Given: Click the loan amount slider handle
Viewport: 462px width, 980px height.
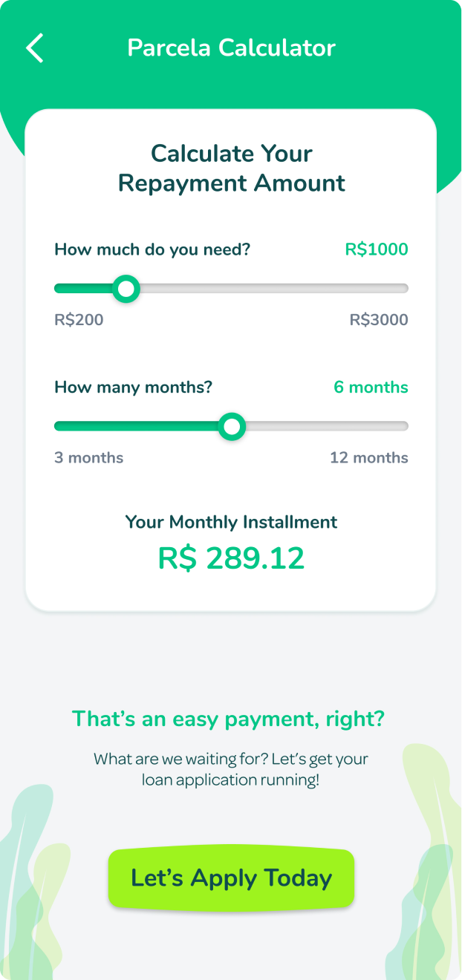Looking at the screenshot, I should coord(126,289).
